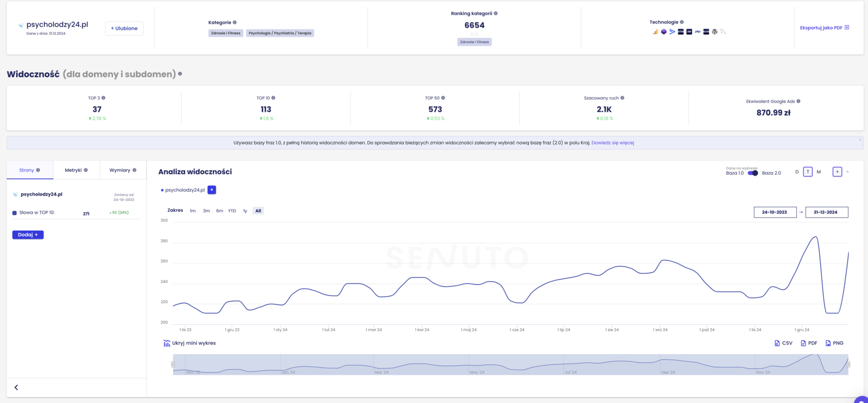Image resolution: width=868 pixels, height=403 pixels.
Task: Show info icon for TOP 3
Action: pyautogui.click(x=104, y=98)
